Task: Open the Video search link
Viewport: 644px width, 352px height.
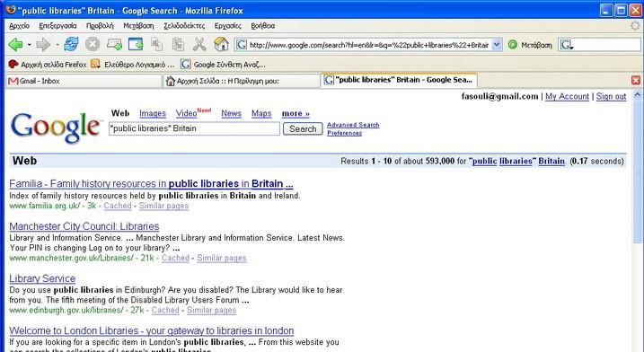Action: click(x=187, y=113)
